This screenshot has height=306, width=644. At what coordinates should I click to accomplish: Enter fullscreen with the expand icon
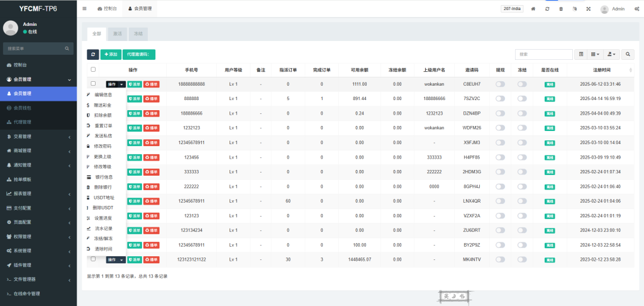click(588, 9)
